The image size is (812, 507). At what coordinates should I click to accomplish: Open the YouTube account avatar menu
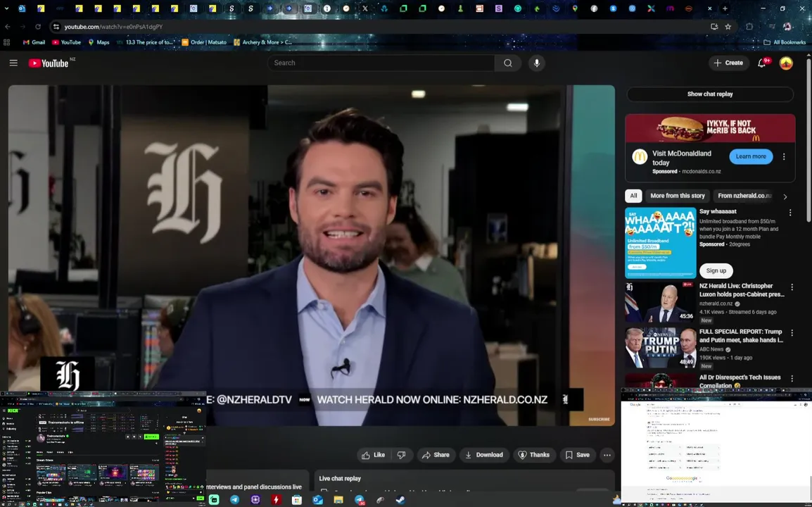786,63
